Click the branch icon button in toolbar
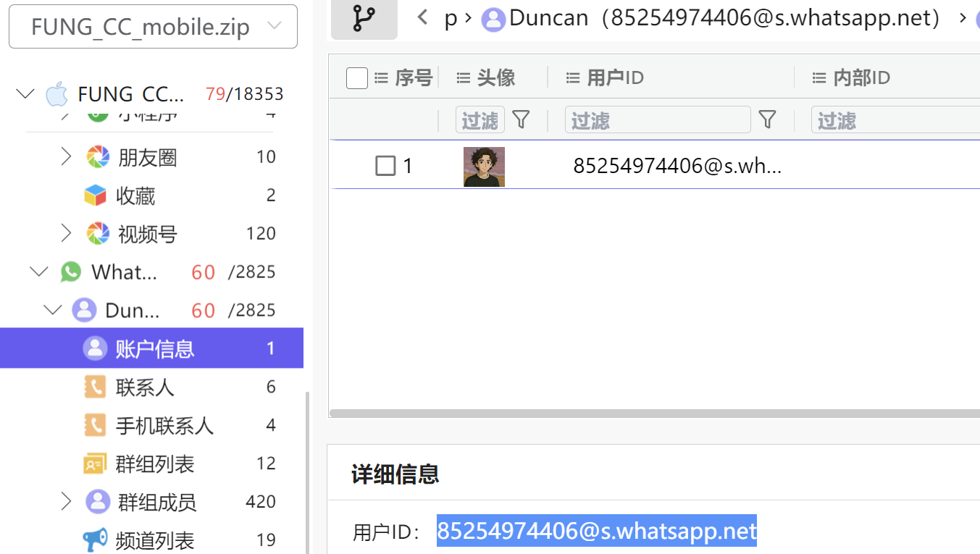This screenshot has height=554, width=980. click(x=364, y=18)
